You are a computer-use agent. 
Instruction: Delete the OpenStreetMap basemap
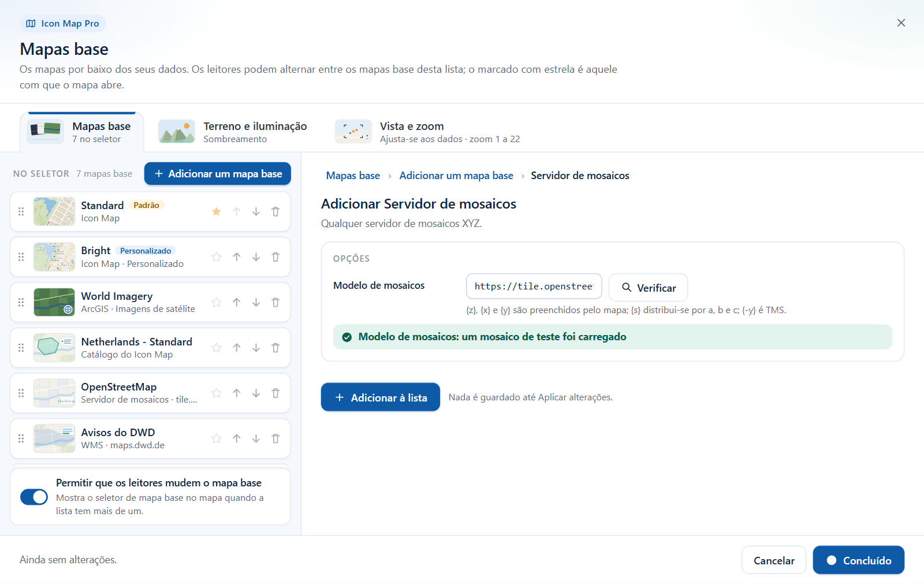275,393
